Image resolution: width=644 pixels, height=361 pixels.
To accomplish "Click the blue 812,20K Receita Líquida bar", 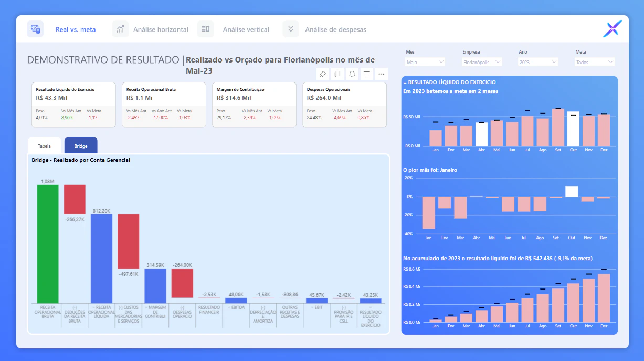I will point(101,259).
